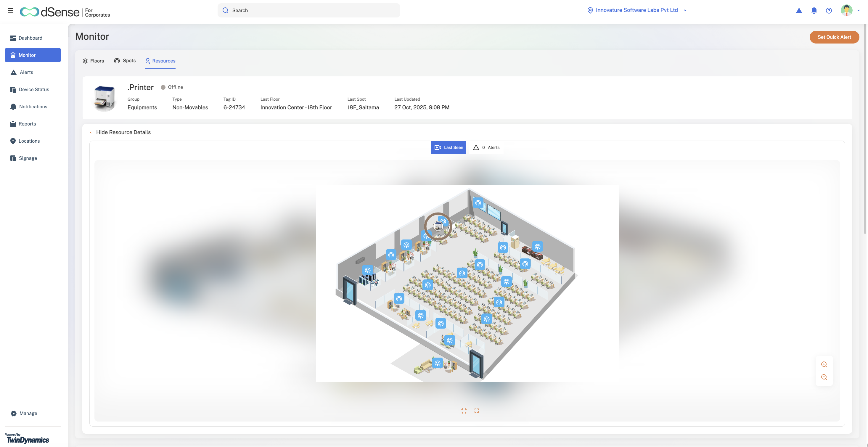Expand the user profile dropdown arrow

(x=859, y=10)
